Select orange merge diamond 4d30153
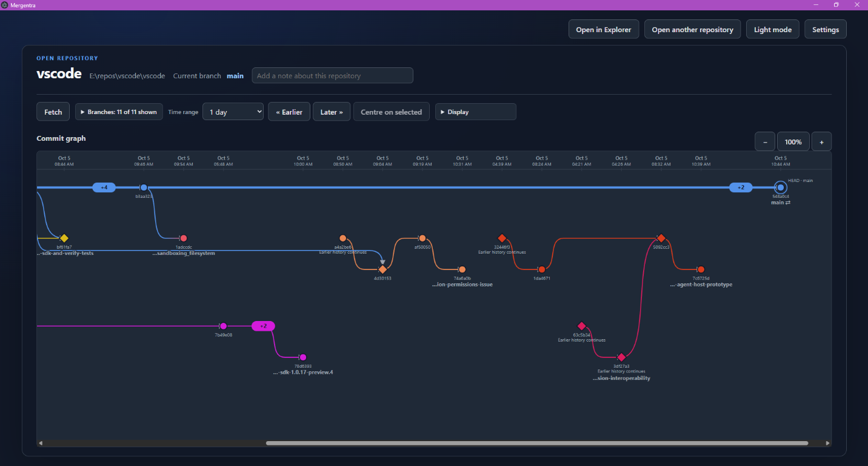Screen dimensions: 868x466 click(x=382, y=269)
